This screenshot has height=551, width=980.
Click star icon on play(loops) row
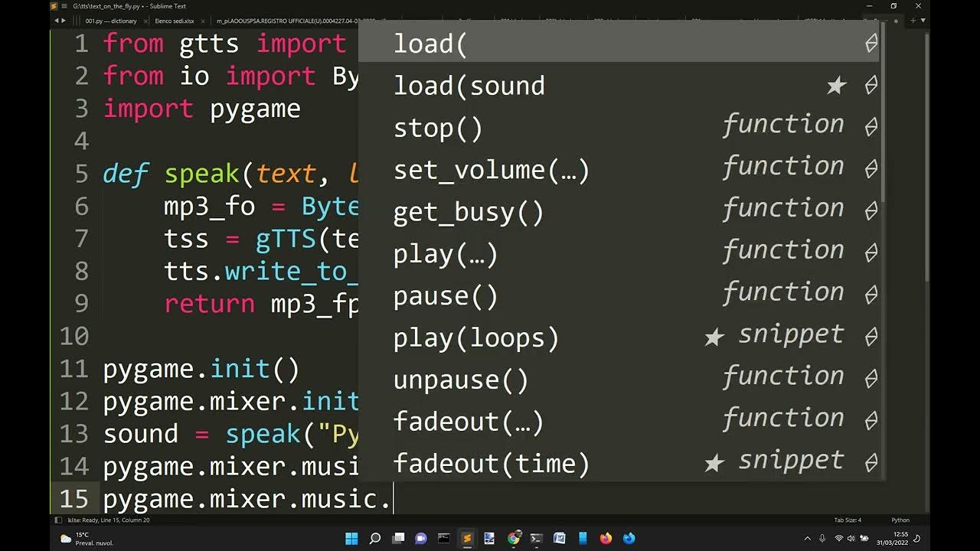(x=714, y=337)
